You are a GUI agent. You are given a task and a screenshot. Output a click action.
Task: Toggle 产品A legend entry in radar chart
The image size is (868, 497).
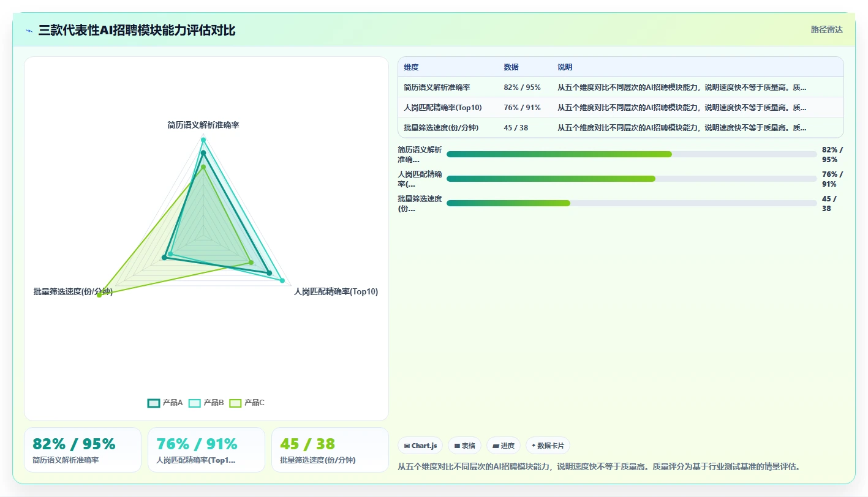[165, 403]
